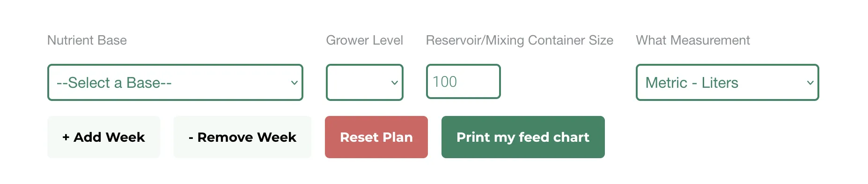Click the --Select a Base-- placeholder text
868x184 pixels.
[x=114, y=83]
